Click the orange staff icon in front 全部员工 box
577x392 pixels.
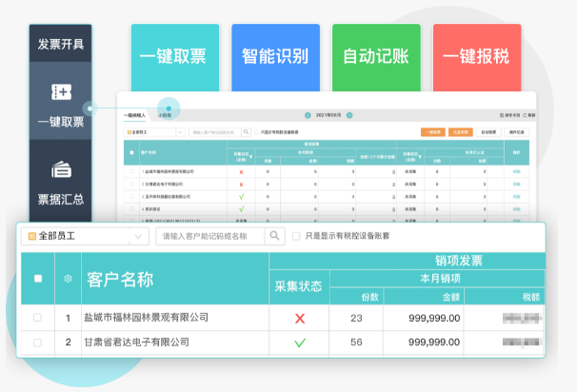(x=32, y=236)
